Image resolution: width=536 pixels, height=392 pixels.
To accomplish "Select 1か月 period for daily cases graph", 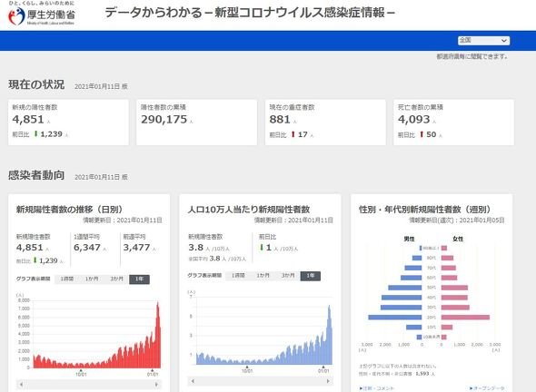I will tap(92, 279).
